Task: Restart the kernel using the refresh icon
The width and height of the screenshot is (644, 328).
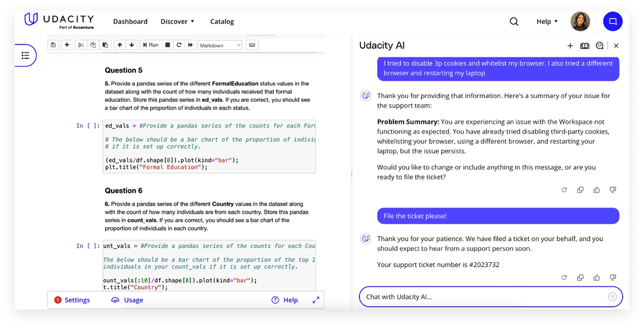Action: (179, 45)
